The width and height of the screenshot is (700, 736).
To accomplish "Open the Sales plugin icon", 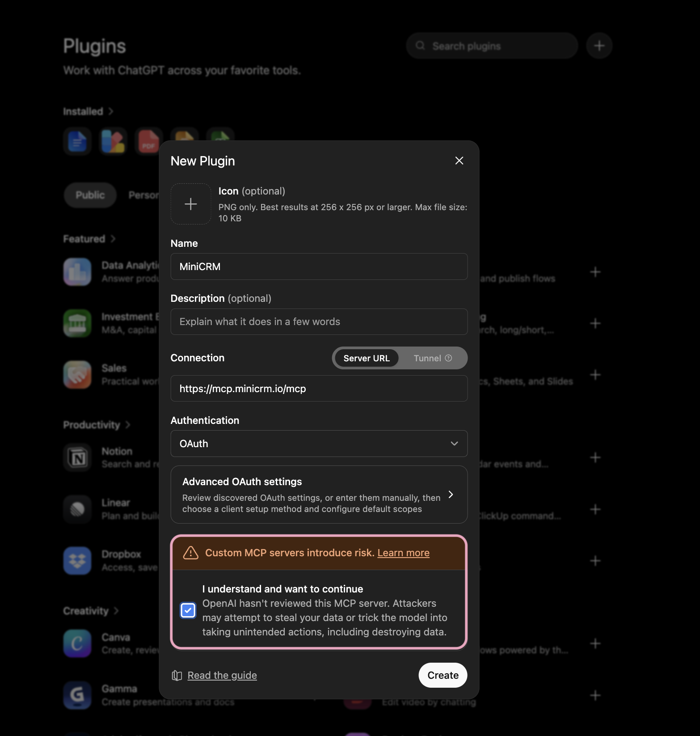I will (77, 375).
